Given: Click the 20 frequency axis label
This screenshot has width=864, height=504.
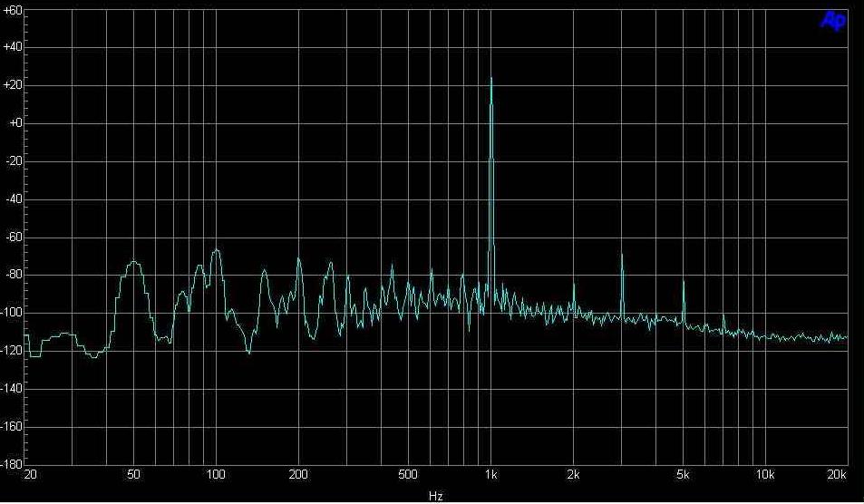Looking at the screenshot, I should pos(31,475).
